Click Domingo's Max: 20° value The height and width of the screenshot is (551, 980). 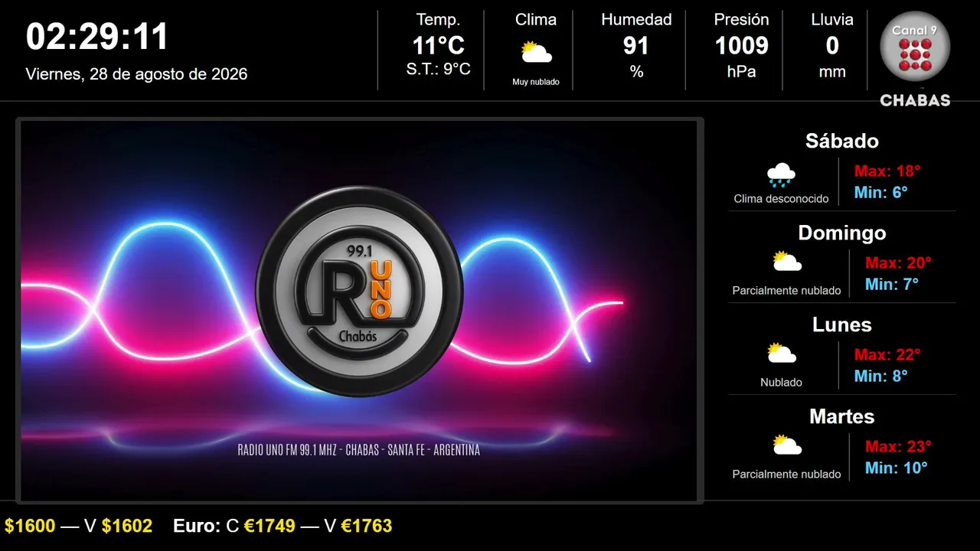898,262
